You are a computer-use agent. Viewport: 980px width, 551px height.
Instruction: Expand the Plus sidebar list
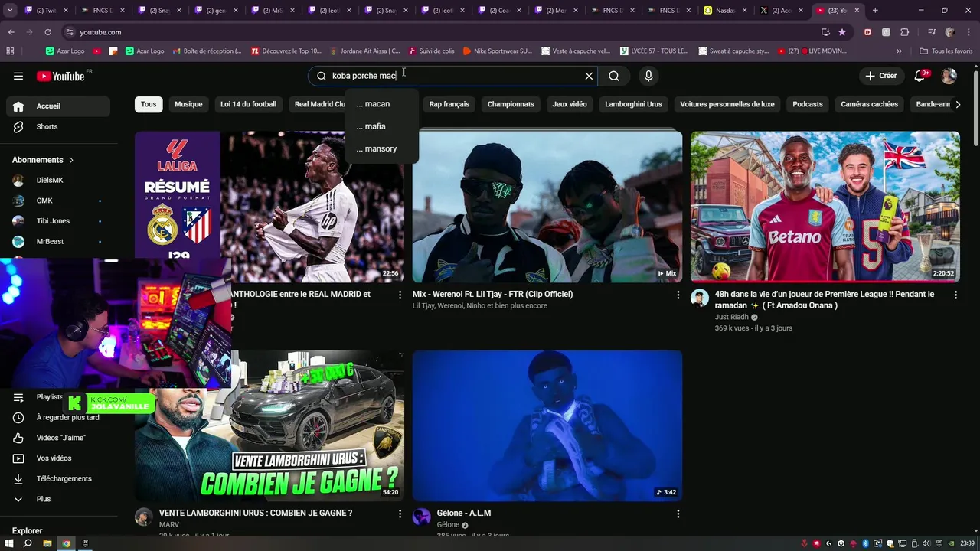[x=57, y=499]
